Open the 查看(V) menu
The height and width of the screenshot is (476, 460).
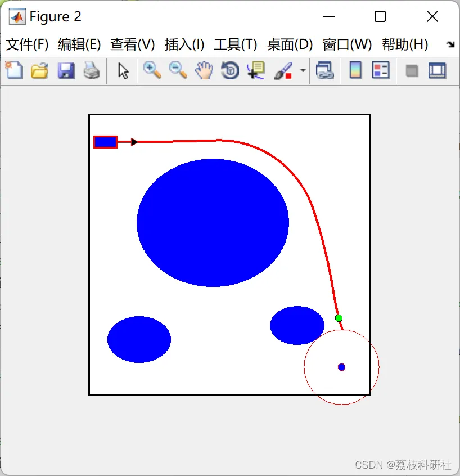[x=133, y=44]
